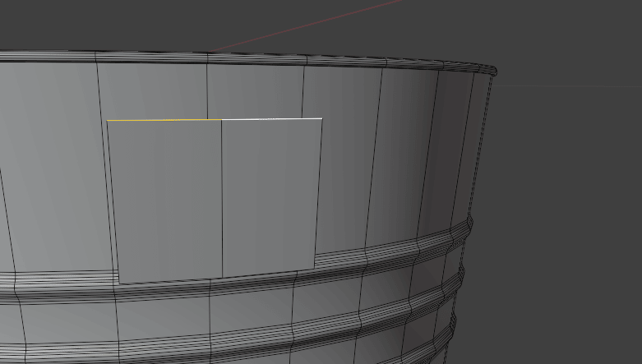The width and height of the screenshot is (642, 364).
Task: Pick the top-right corner vertex of the panel
Action: [x=322, y=118]
